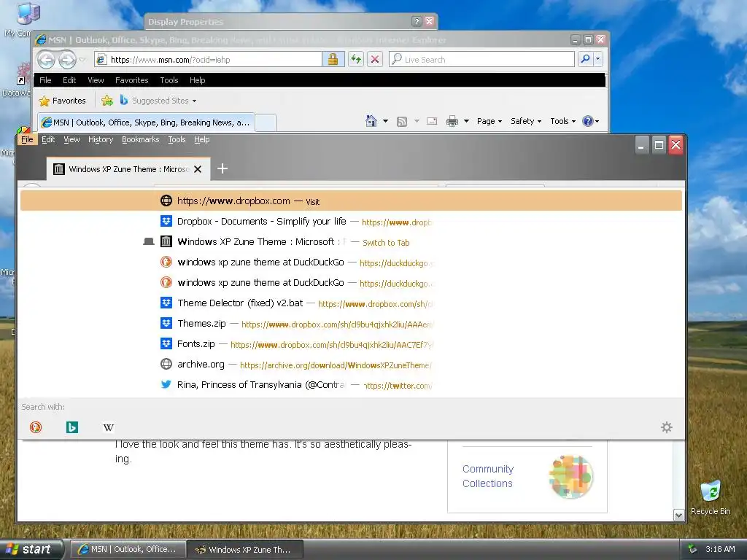Click the security lock icon in IE address bar
This screenshot has height=560, width=747.
pyautogui.click(x=333, y=60)
